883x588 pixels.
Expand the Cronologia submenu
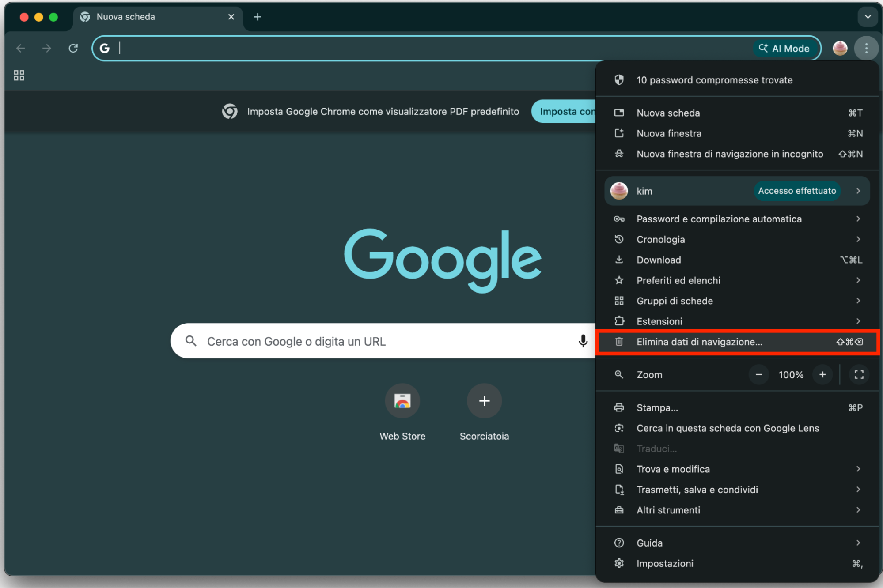point(737,239)
